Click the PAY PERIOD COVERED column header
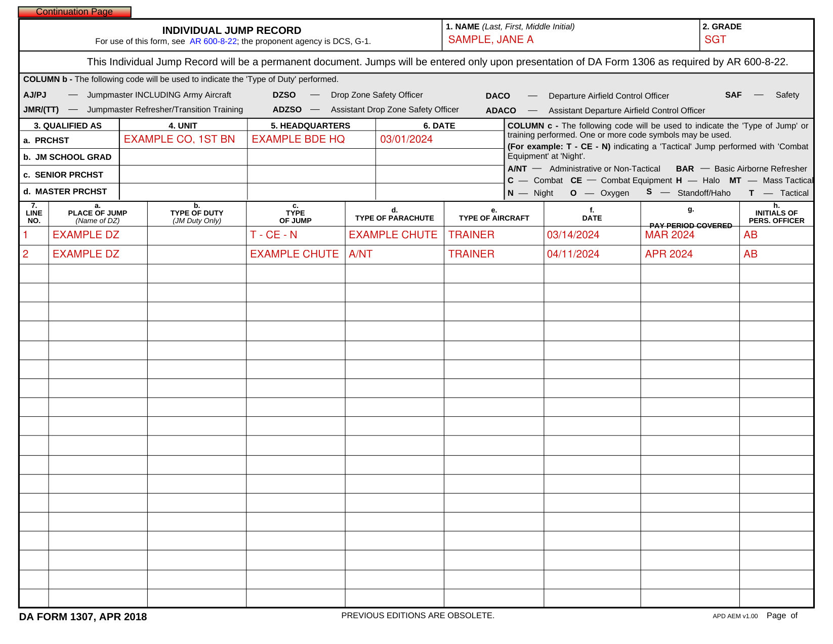 (x=691, y=226)
